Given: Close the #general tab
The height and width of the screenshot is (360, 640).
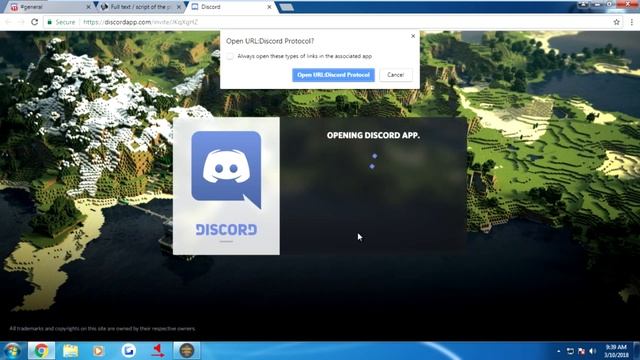Looking at the screenshot, I should 88,7.
